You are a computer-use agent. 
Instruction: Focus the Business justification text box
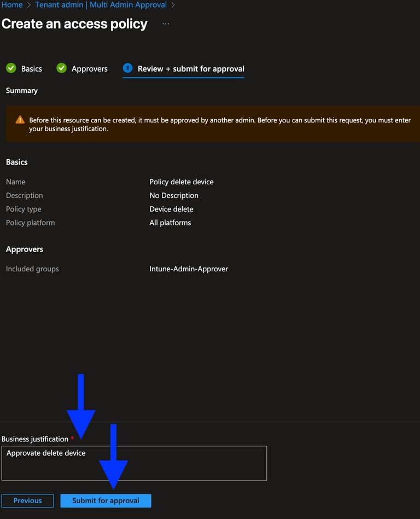(134, 464)
